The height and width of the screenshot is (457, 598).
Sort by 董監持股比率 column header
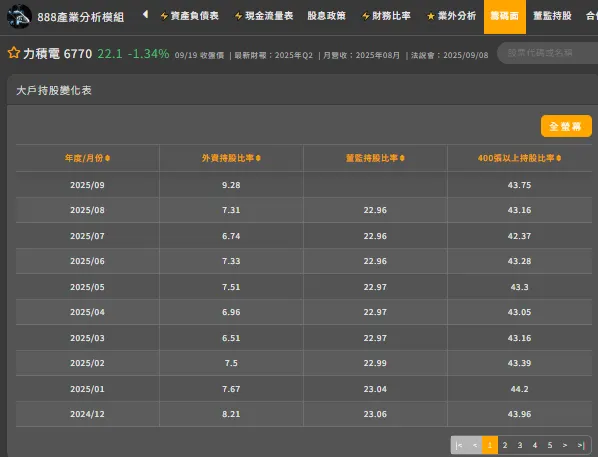click(x=375, y=158)
